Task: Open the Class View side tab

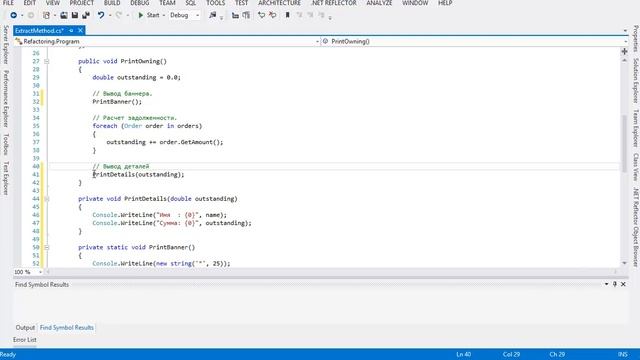Action: coord(636,167)
